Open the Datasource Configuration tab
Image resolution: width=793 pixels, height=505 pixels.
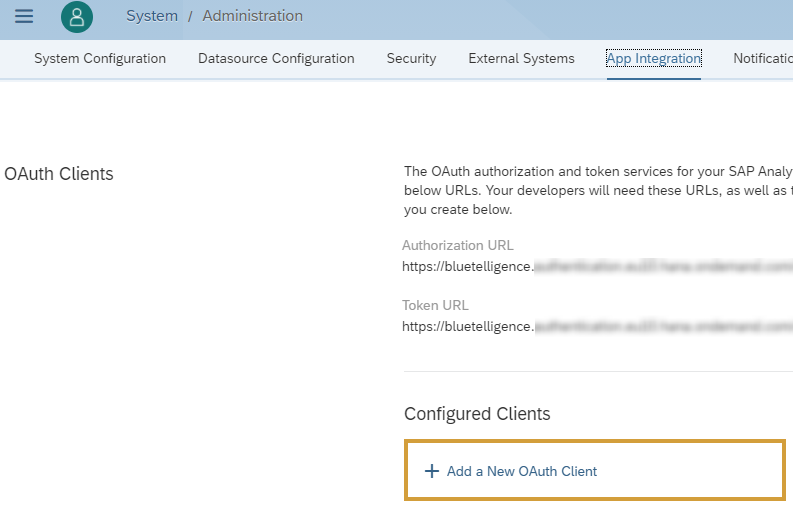pos(276,59)
